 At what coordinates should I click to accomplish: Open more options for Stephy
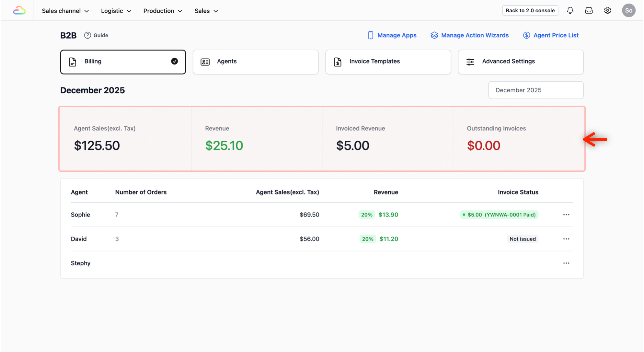click(x=566, y=263)
